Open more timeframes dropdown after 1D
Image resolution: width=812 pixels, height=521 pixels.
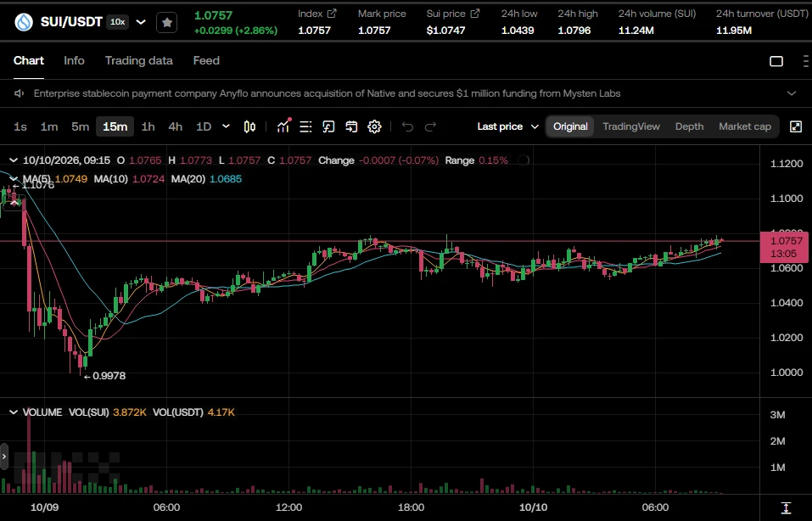pyautogui.click(x=226, y=126)
